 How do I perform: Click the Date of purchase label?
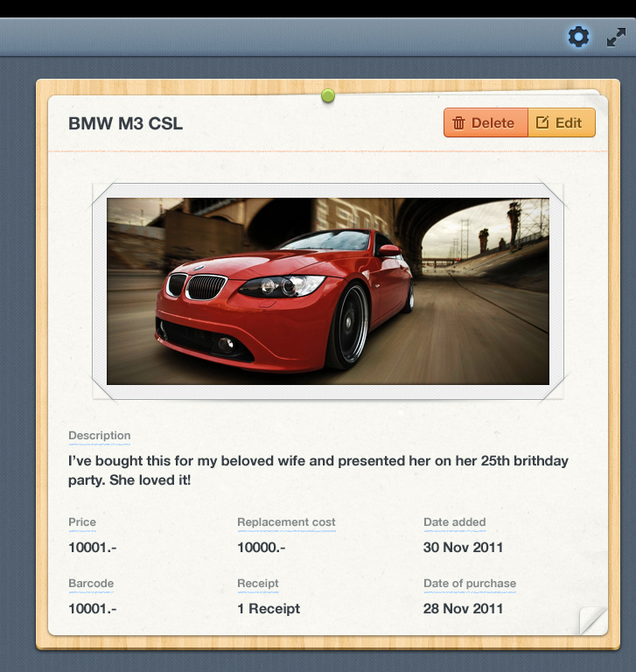pyautogui.click(x=470, y=584)
